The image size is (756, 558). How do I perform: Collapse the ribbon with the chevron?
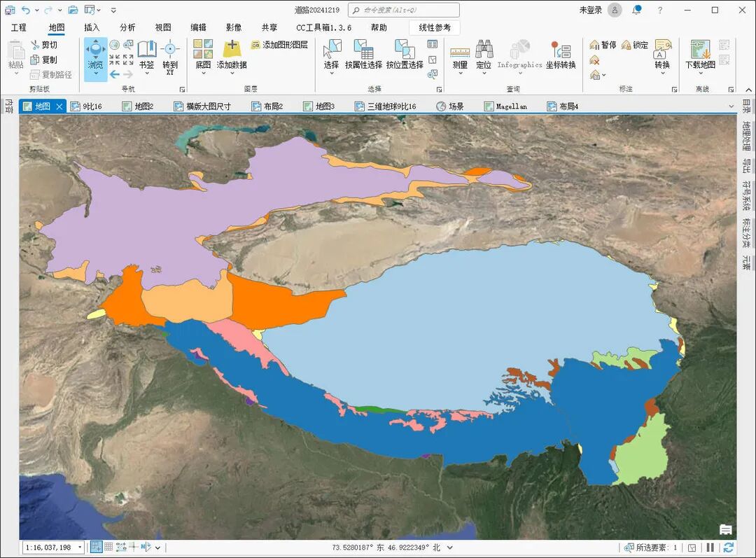pos(748,90)
